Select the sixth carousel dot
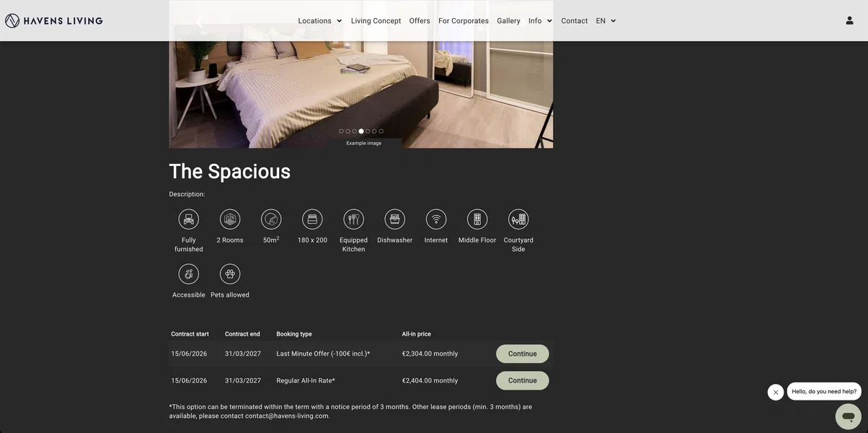This screenshot has height=433, width=868. click(x=374, y=131)
